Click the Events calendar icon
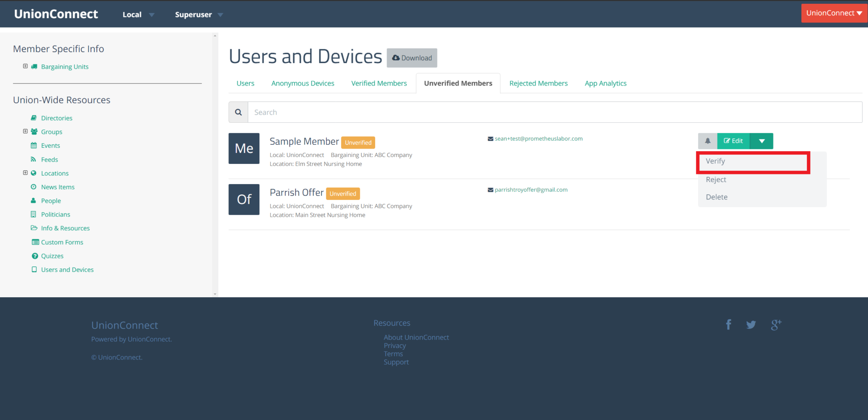This screenshot has width=868, height=420. [34, 145]
